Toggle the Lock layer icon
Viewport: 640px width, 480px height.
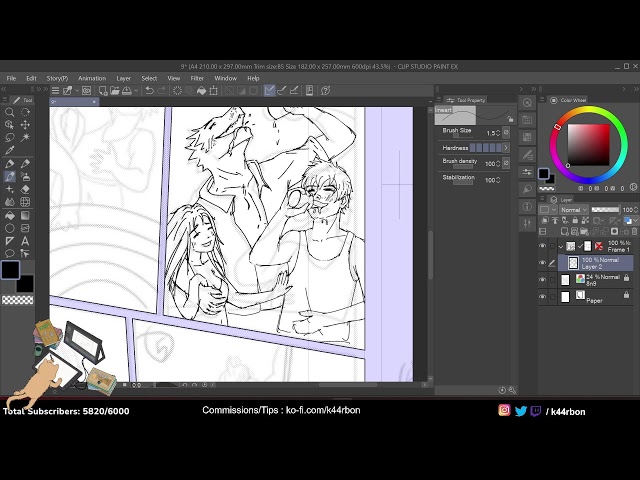pyautogui.click(x=575, y=220)
